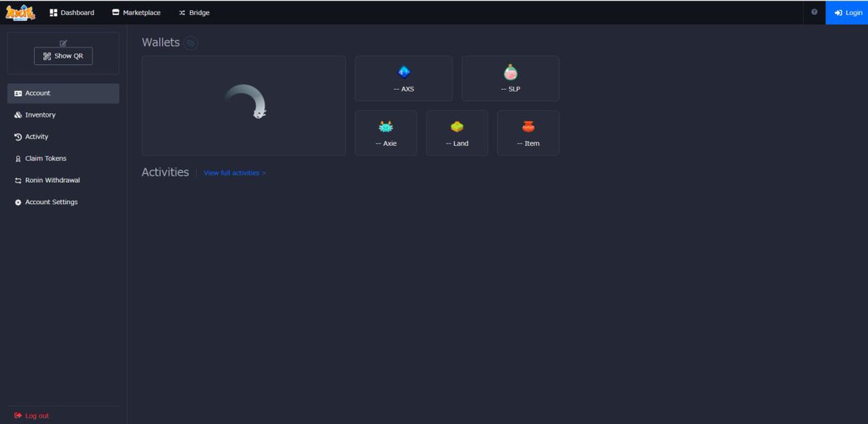This screenshot has width=868, height=424.
Task: Click the Login button
Action: 846,12
